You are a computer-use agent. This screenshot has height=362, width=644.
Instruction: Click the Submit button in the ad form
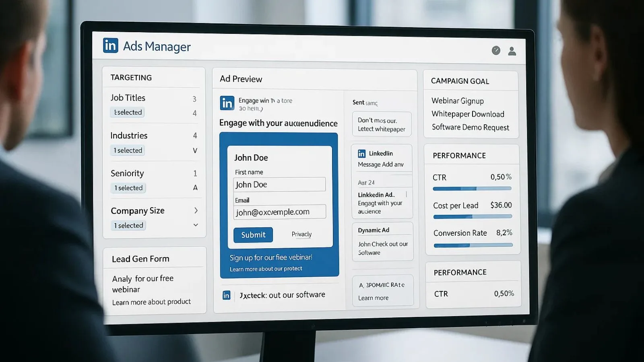tap(253, 235)
